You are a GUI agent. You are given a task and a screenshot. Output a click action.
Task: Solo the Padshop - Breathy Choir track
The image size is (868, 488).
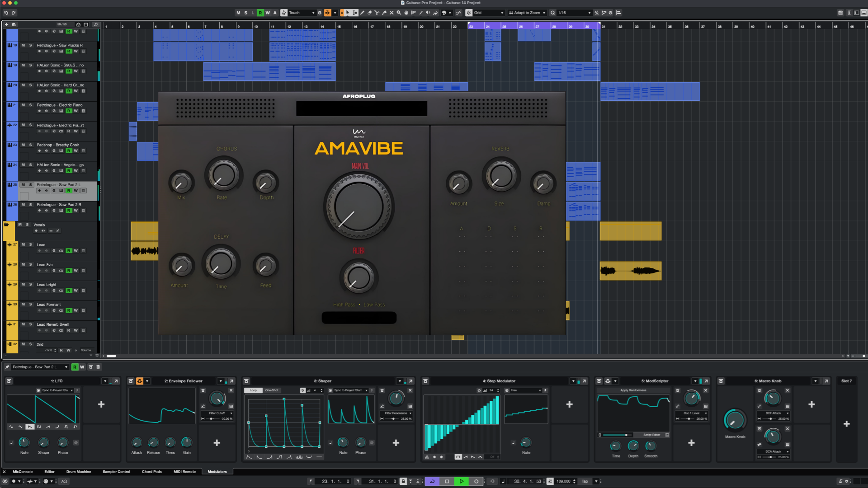pyautogui.click(x=30, y=145)
